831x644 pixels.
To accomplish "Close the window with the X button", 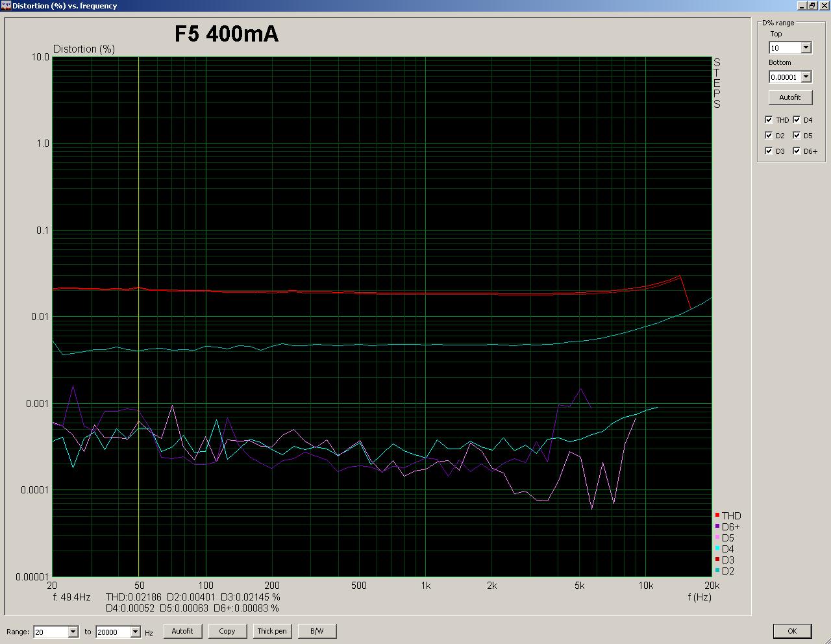I will pyautogui.click(x=823, y=5).
